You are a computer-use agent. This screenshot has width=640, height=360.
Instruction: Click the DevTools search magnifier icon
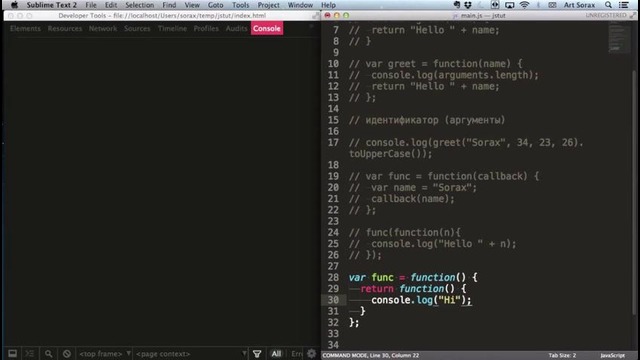49,353
